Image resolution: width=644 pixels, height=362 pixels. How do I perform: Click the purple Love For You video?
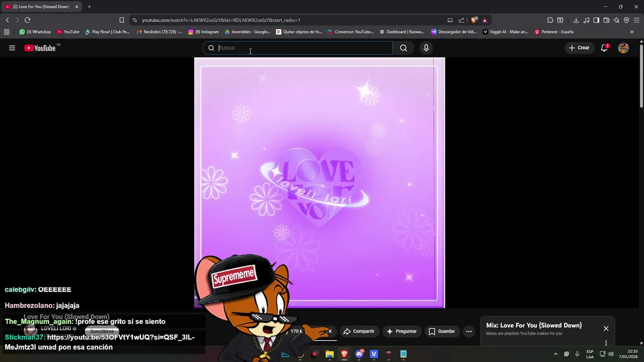319,183
